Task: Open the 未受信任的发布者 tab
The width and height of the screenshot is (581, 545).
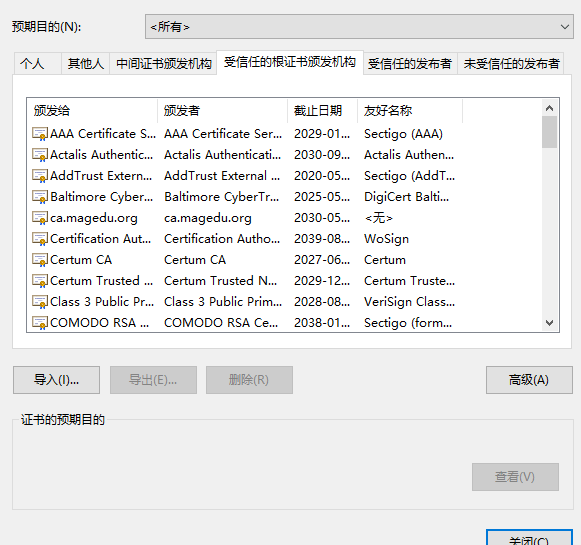Action: (x=511, y=64)
